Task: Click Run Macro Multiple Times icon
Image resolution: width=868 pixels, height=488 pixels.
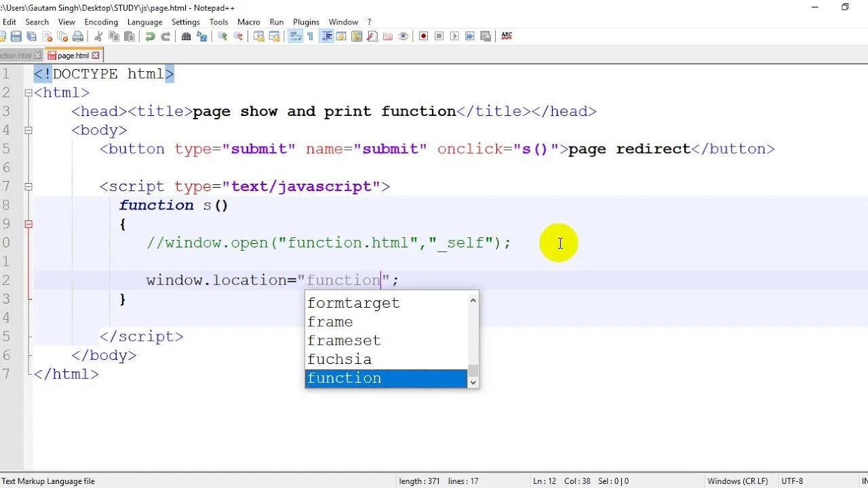Action: (470, 36)
